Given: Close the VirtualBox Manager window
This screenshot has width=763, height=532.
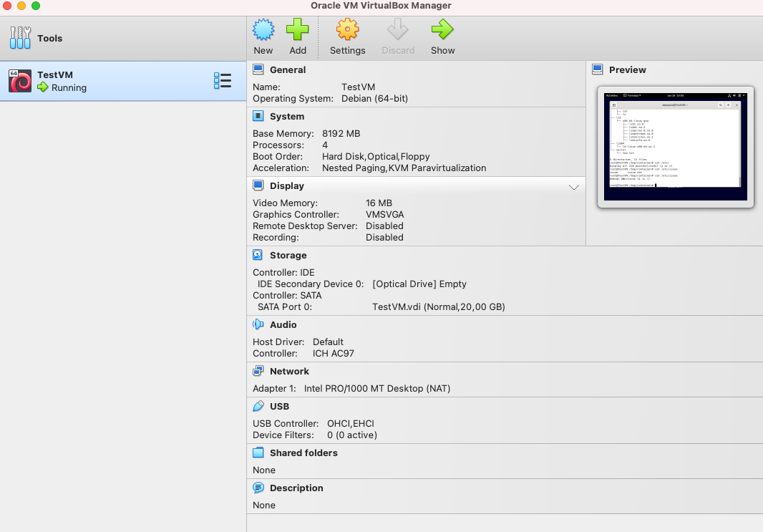Looking at the screenshot, I should click(x=7, y=5).
